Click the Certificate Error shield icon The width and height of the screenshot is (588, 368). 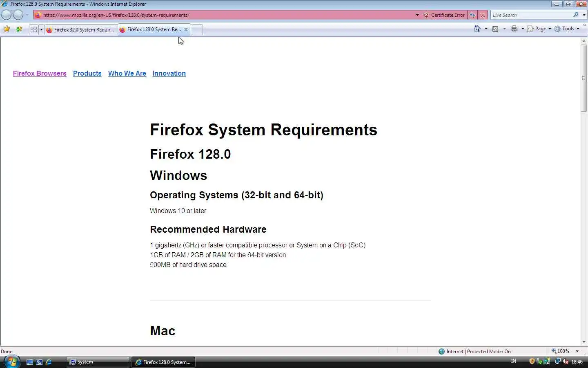(x=426, y=15)
